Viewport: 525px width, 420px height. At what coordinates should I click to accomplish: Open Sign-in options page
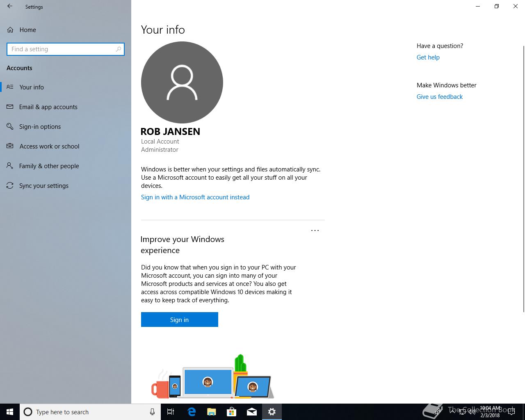[40, 127]
